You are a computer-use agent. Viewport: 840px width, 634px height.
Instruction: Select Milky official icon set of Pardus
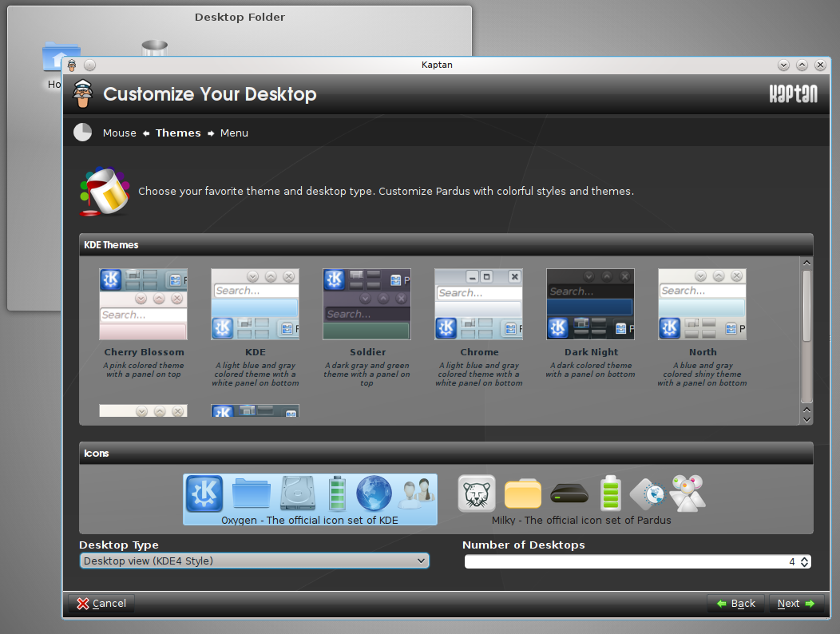coord(581,520)
